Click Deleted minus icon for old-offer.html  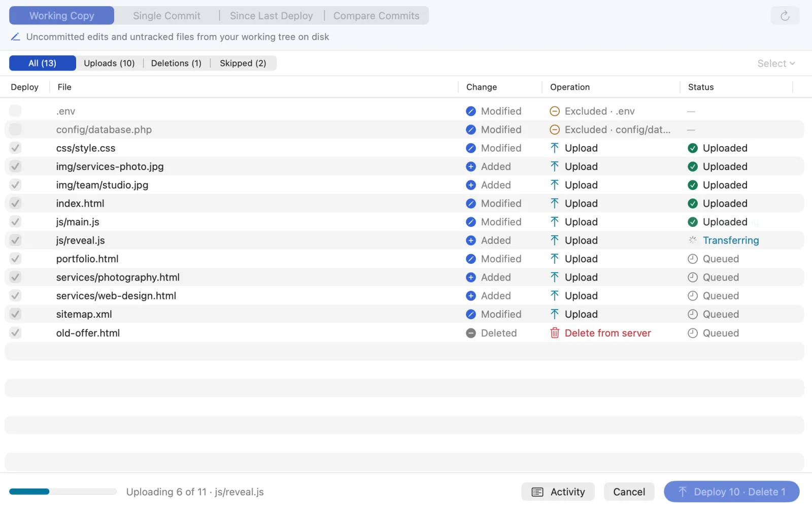click(471, 333)
